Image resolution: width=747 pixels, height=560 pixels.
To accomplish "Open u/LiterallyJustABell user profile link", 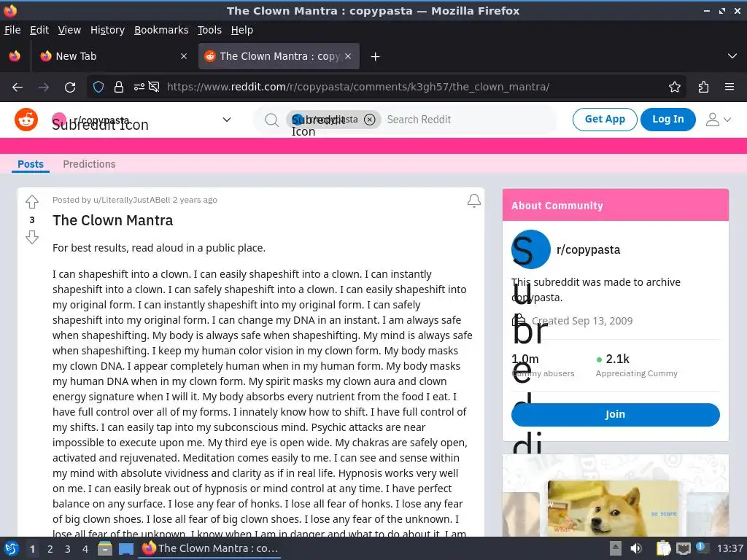I will pos(131,200).
